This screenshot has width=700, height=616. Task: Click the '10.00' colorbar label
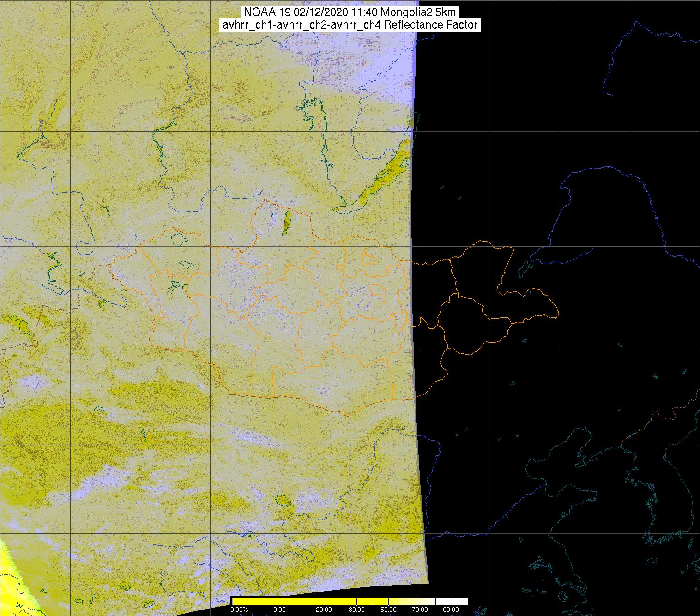click(x=278, y=610)
